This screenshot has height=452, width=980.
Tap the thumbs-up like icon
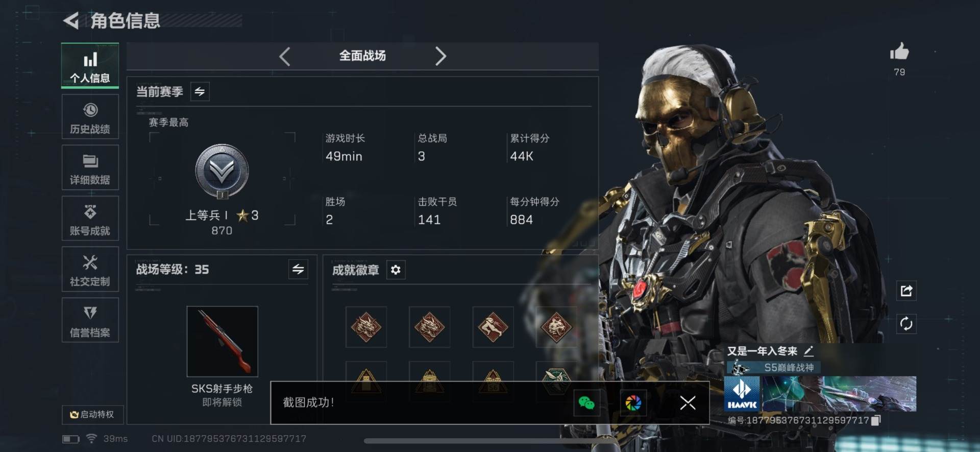(x=899, y=52)
